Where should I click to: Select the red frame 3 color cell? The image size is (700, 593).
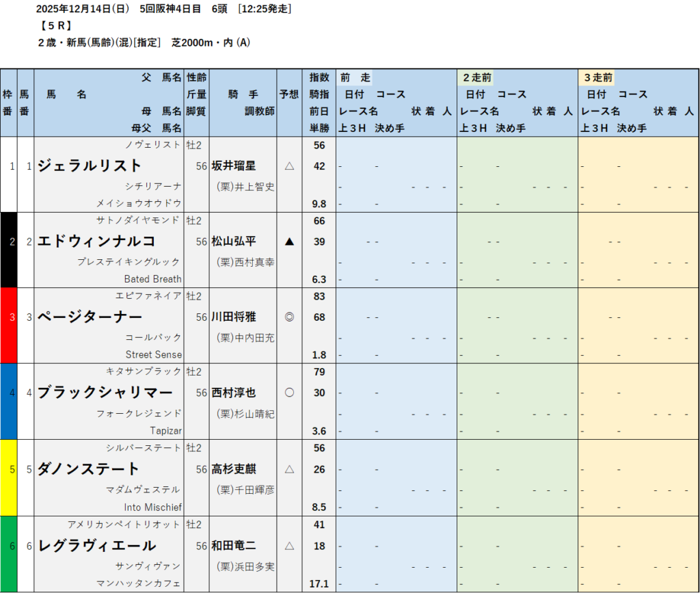(8, 325)
